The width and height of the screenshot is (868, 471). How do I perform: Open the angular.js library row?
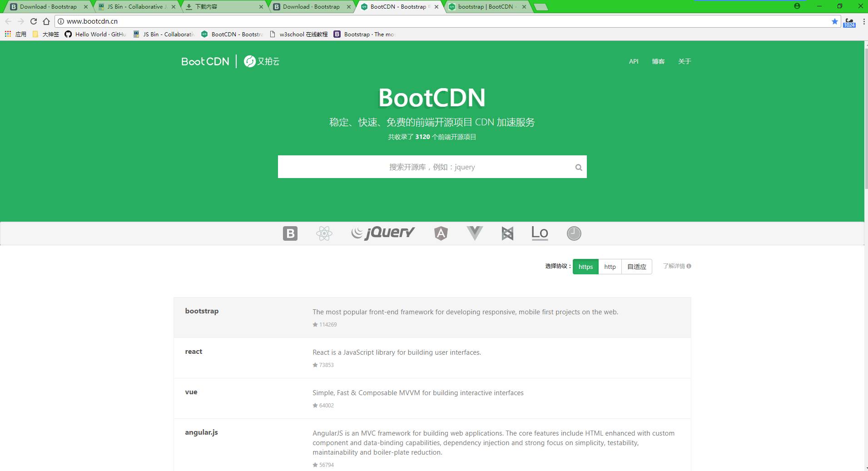tap(432, 445)
